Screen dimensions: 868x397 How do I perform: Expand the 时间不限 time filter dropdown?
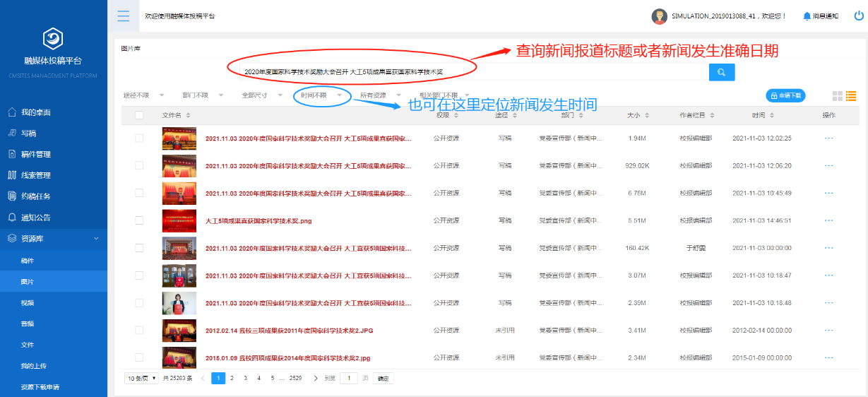click(321, 95)
